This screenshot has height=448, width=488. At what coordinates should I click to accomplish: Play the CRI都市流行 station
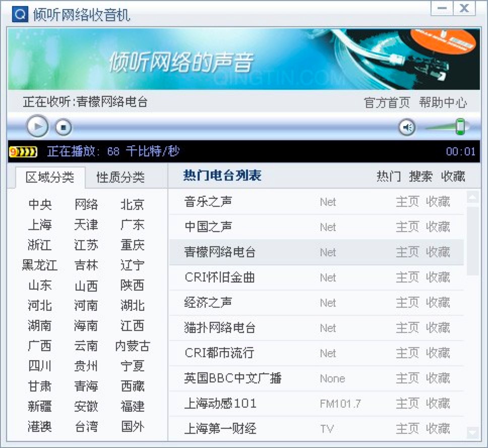pyautogui.click(x=219, y=353)
